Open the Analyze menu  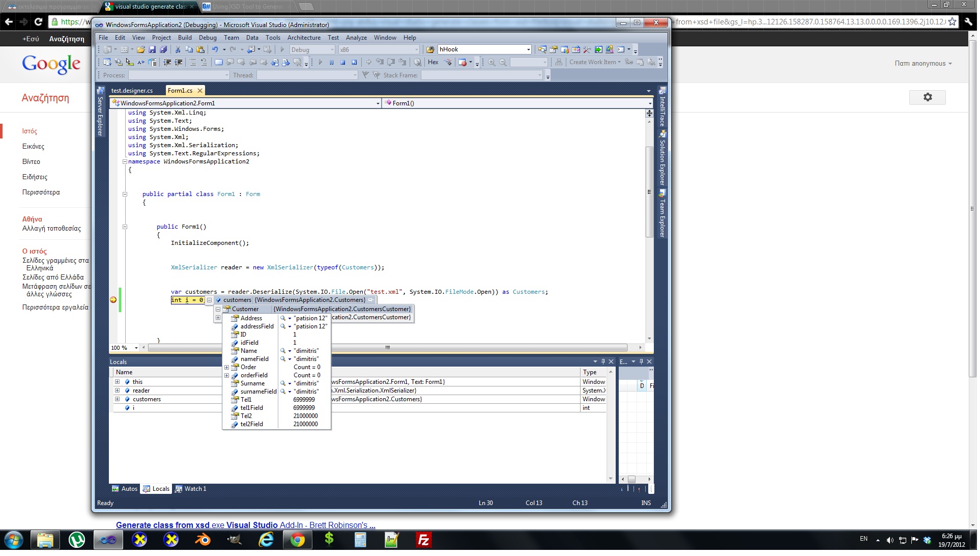tap(356, 38)
